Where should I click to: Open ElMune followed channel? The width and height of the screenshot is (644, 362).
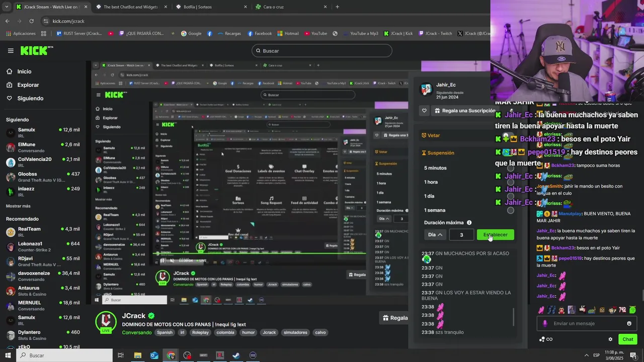click(x=43, y=147)
